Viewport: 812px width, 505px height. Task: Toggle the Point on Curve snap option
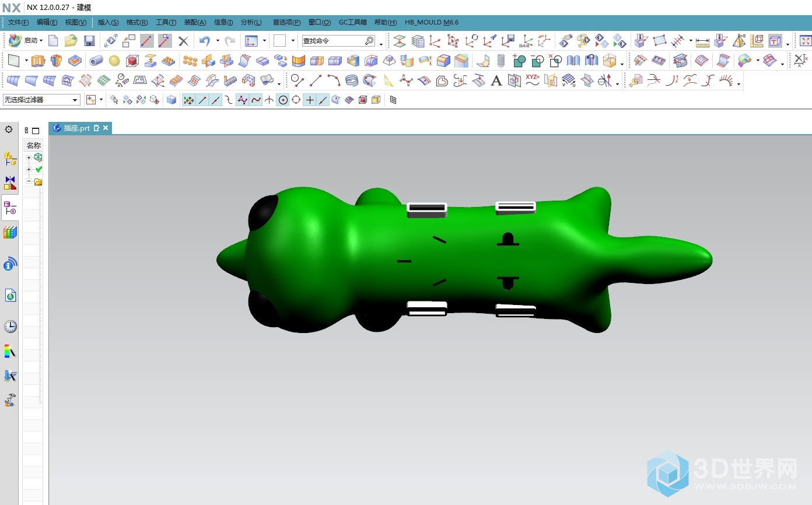(x=323, y=100)
